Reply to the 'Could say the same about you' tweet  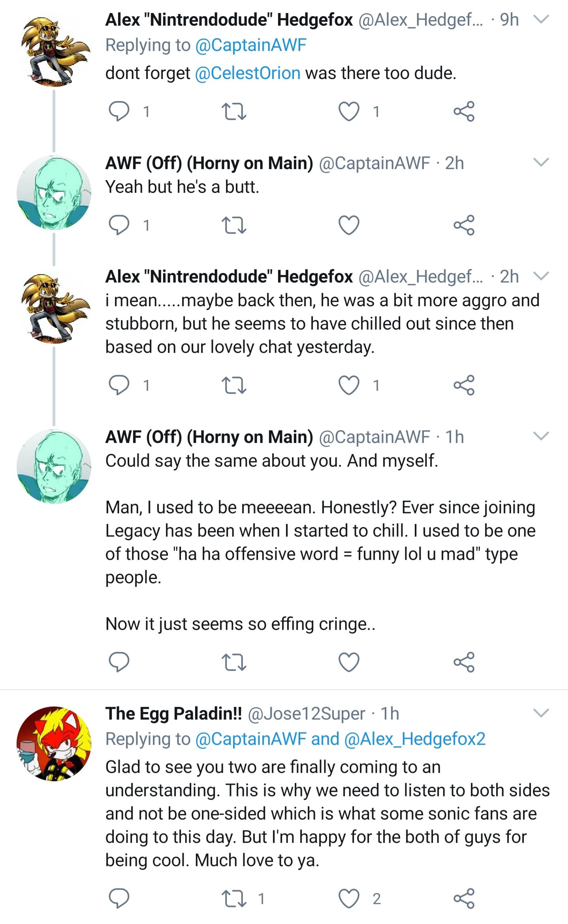point(119,662)
